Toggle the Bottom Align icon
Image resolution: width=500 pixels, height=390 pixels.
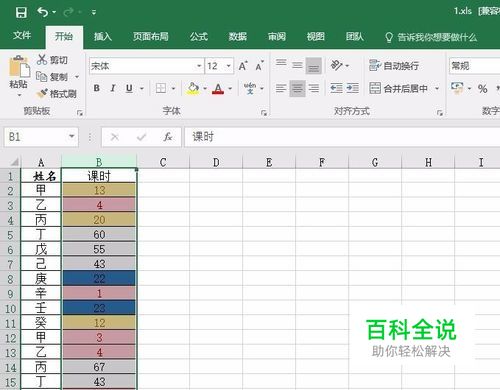click(x=314, y=65)
